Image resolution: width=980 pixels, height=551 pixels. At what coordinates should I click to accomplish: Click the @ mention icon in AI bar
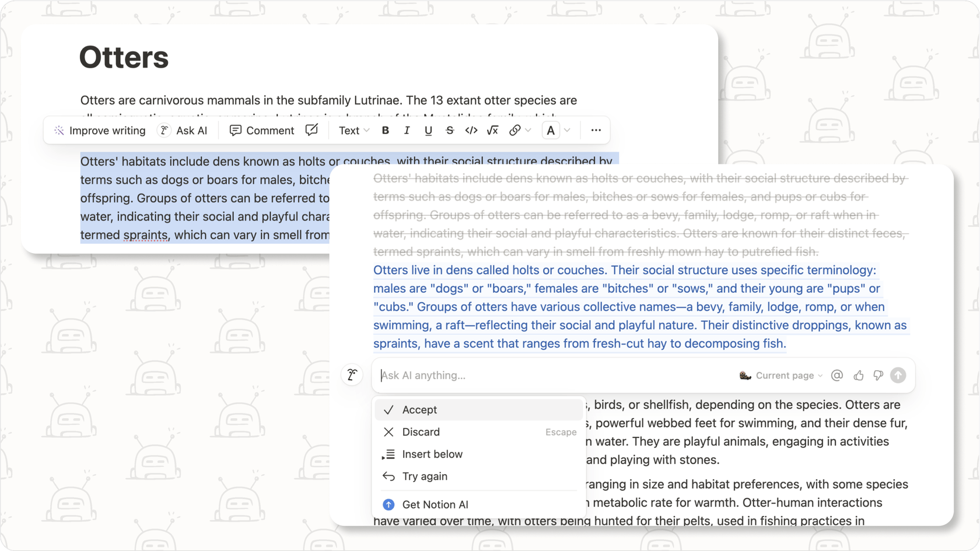pos(836,375)
